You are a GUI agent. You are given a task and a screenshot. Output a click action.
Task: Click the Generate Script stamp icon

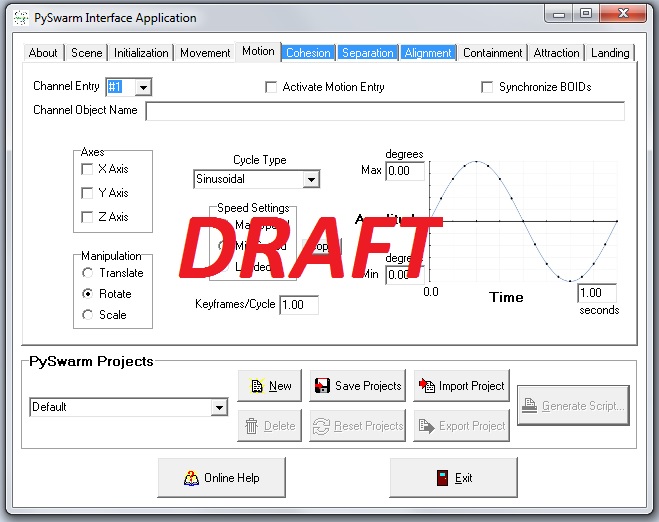pos(529,406)
